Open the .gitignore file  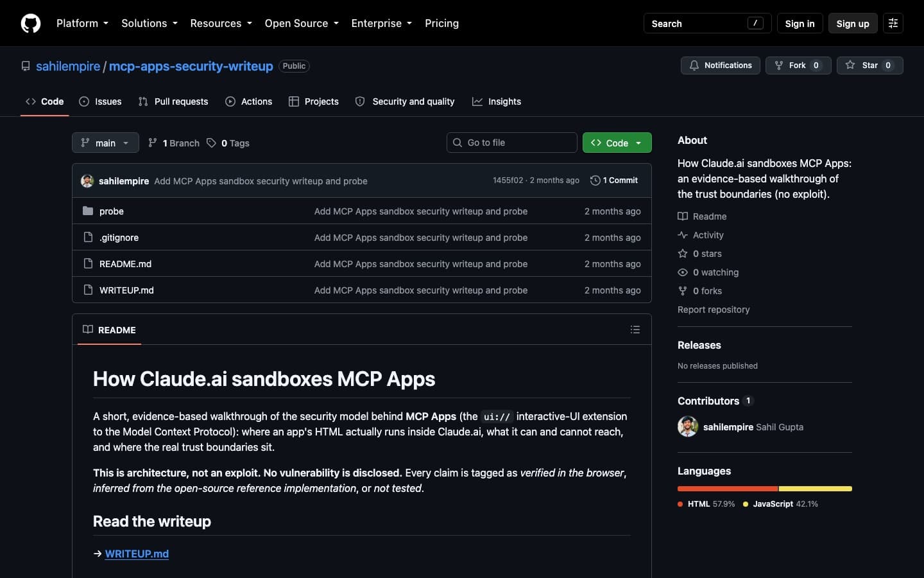tap(119, 238)
